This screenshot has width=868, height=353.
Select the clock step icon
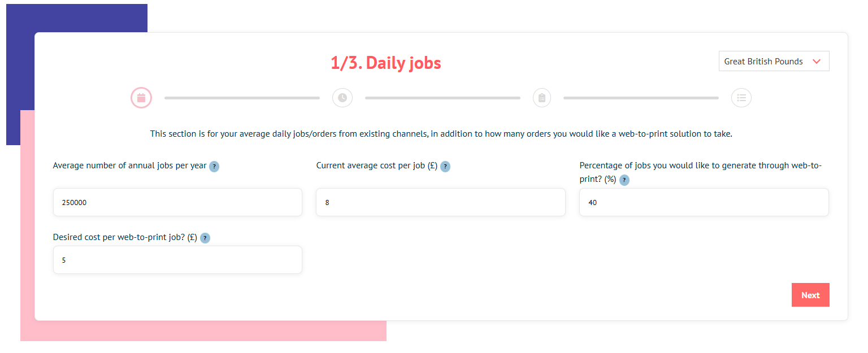(x=342, y=98)
